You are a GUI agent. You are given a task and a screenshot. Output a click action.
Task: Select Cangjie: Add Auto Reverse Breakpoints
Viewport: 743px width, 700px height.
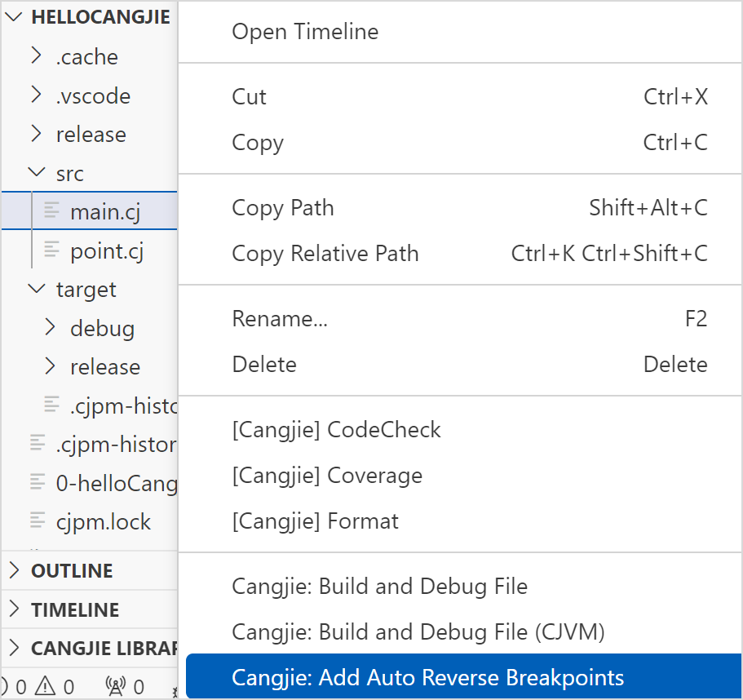tap(428, 677)
